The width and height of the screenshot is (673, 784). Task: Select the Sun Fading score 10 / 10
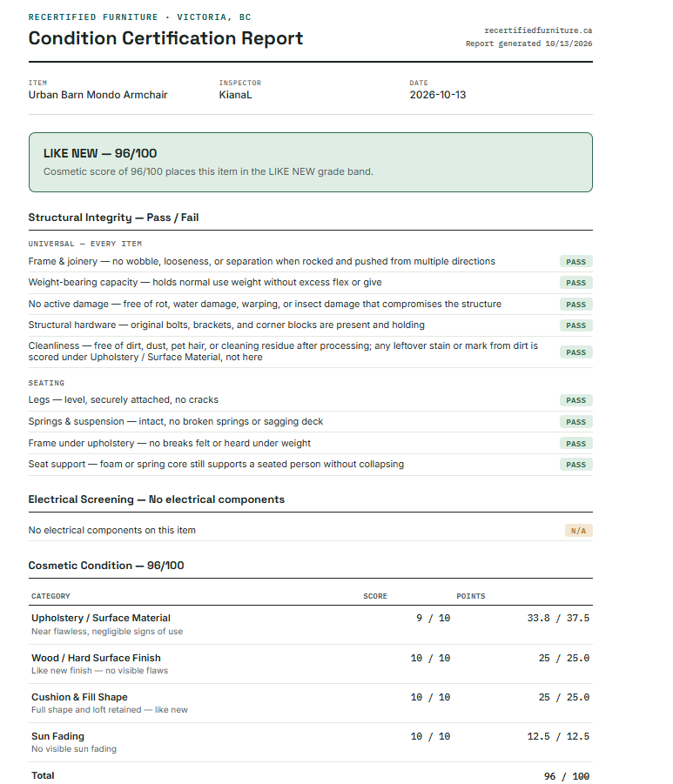(430, 736)
